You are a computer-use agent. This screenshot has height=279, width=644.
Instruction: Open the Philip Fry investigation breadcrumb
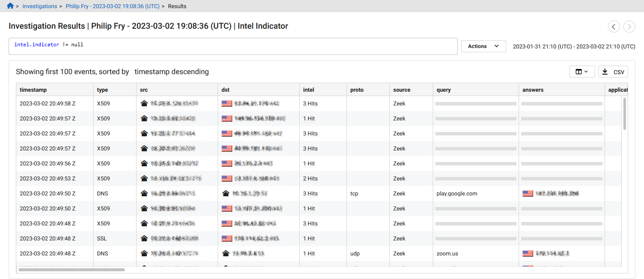click(x=112, y=6)
